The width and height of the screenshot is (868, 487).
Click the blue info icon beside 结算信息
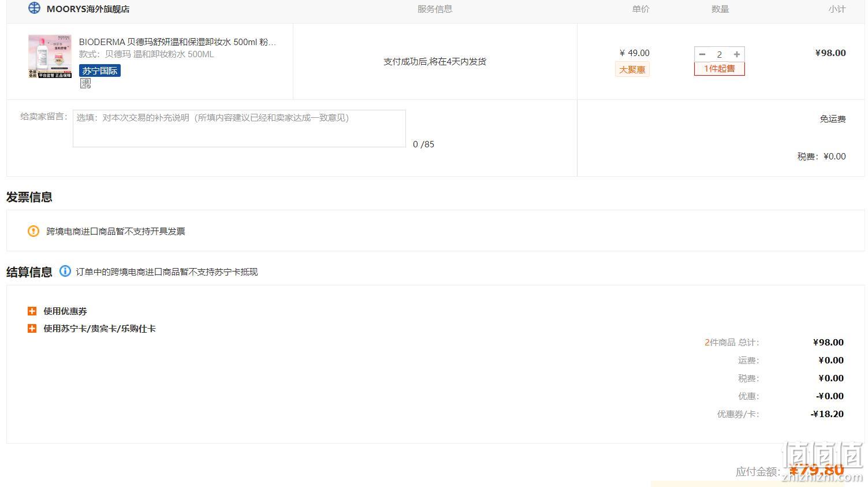coord(65,271)
